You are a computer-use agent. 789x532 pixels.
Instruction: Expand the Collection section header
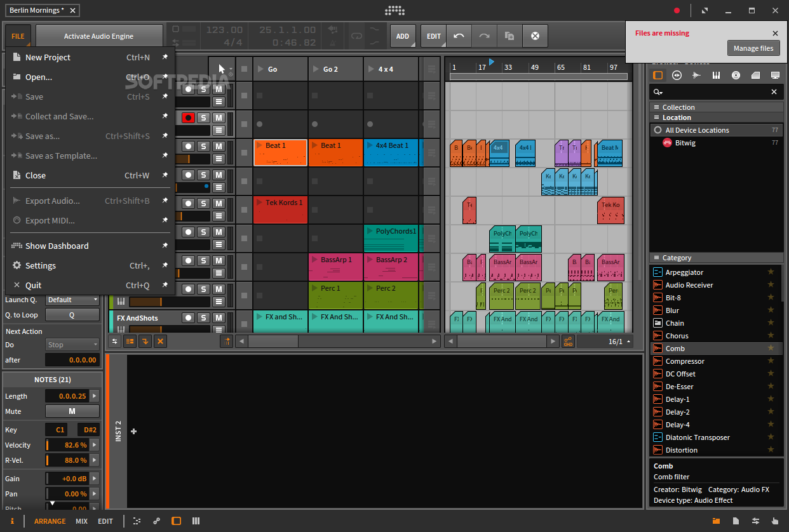715,107
